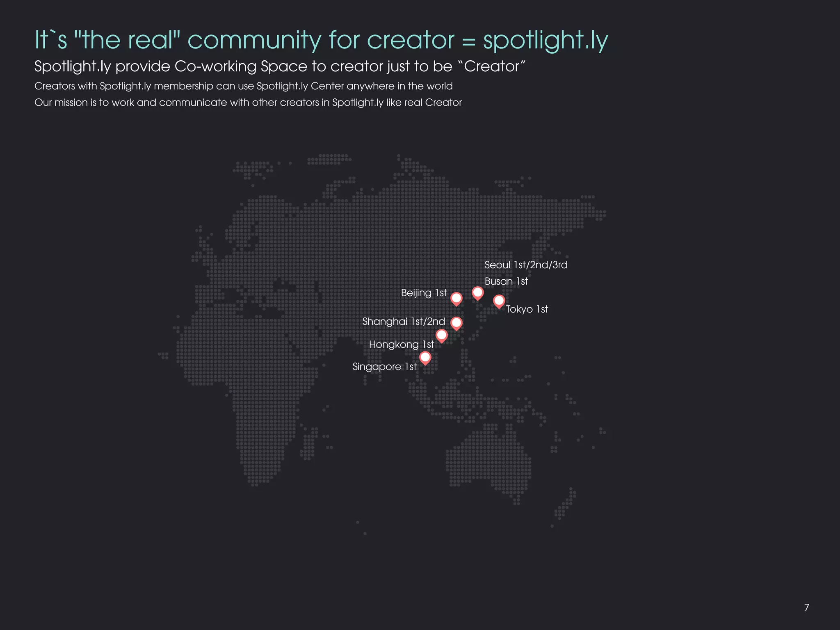This screenshot has width=840, height=630.
Task: Click the line 'Our mission is to work'
Action: pyautogui.click(x=248, y=103)
